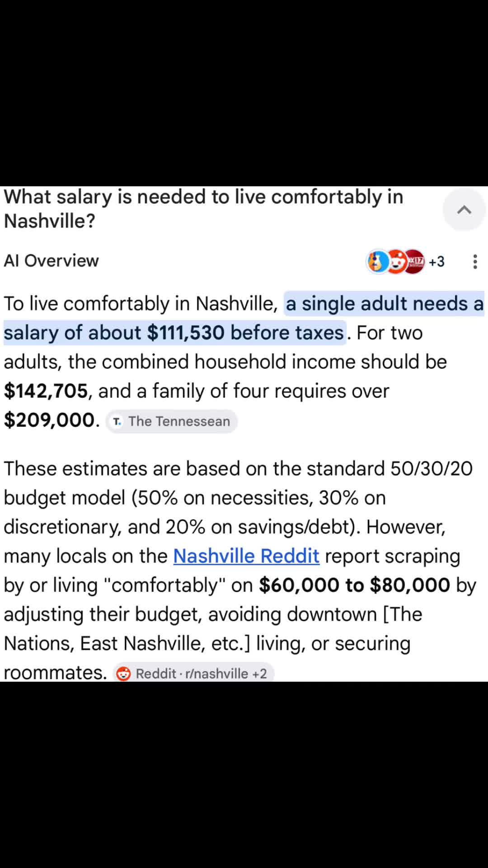Expand the +2 sources beside r/nashville
The width and height of the screenshot is (488, 868).
(x=259, y=674)
